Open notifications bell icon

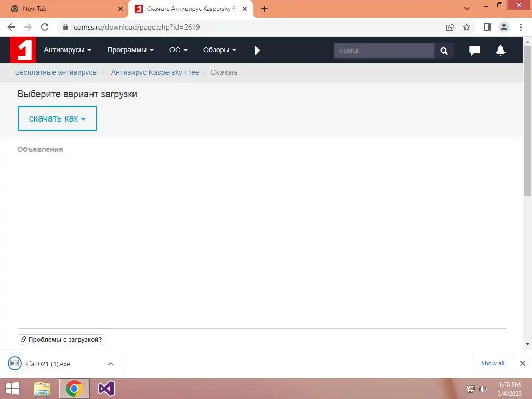500,50
